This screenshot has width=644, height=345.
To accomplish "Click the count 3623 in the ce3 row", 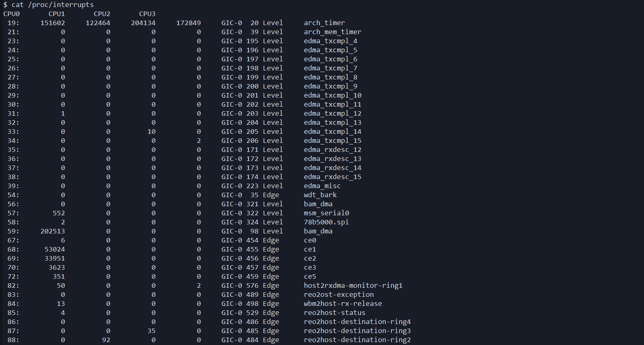I will click(57, 268).
